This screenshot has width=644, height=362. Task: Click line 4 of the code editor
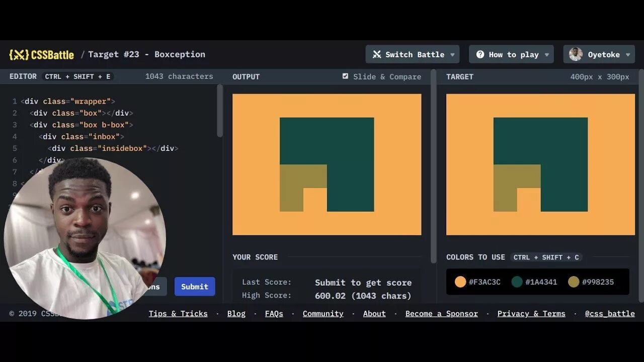pyautogui.click(x=80, y=136)
